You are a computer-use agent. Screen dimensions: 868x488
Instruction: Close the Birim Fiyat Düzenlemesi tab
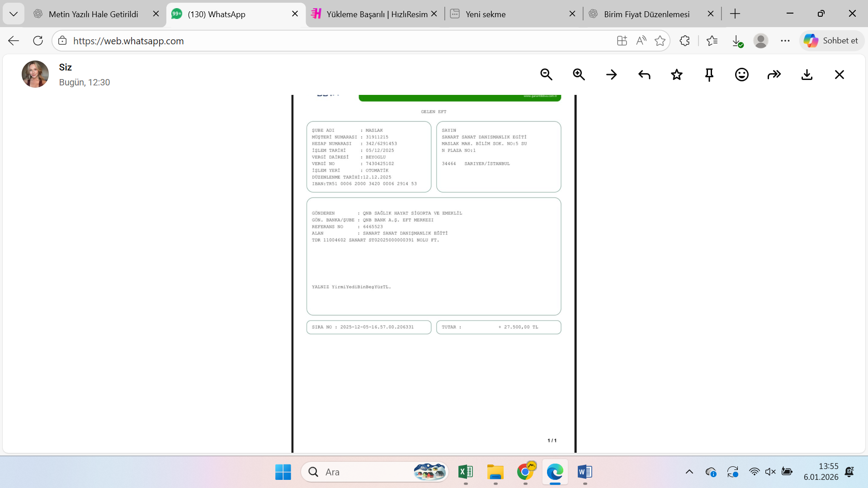(x=711, y=14)
